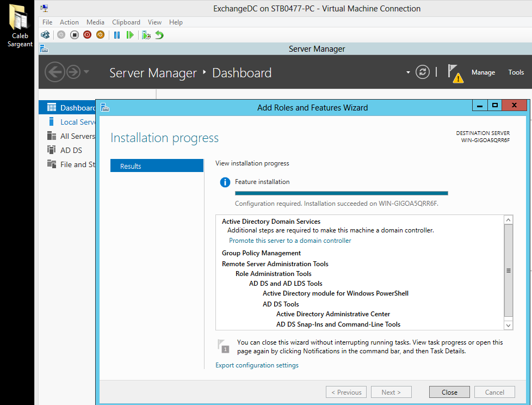Select Dashboard in the sidebar
Viewport: 532px width, 405px height.
click(67, 108)
